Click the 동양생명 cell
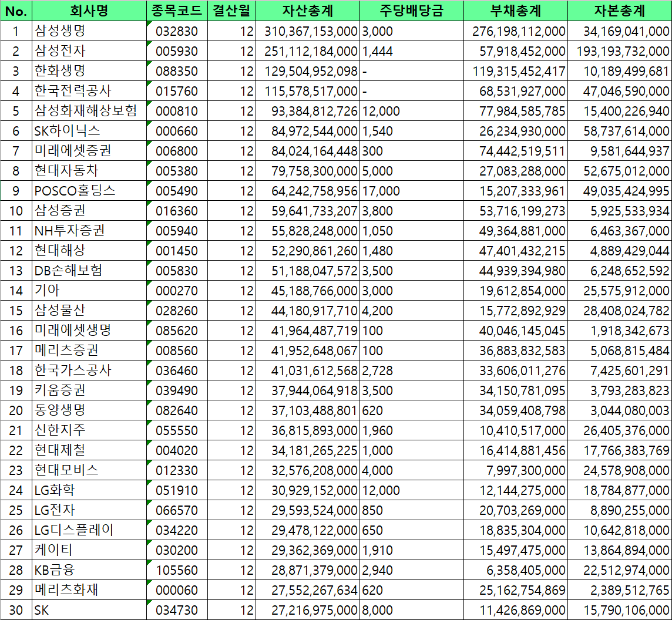This screenshot has width=672, height=620. pos(89,410)
